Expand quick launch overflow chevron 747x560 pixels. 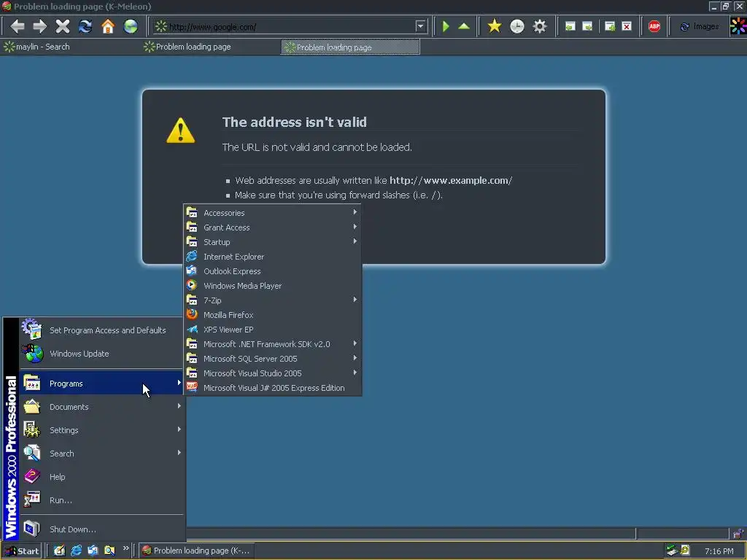point(125,548)
